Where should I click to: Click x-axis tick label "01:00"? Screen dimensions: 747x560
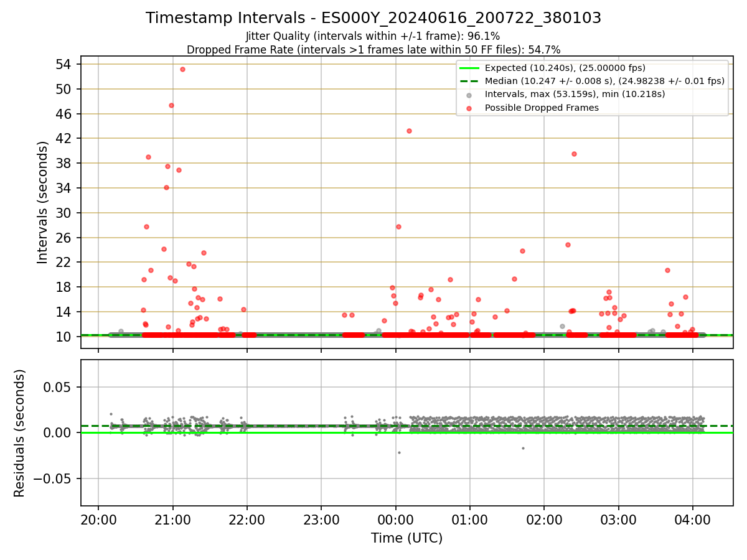tap(470, 520)
